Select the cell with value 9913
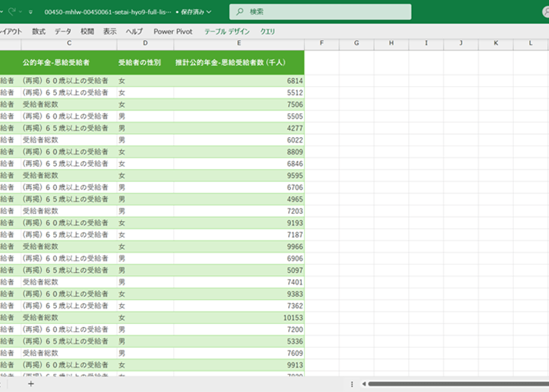 coord(239,365)
